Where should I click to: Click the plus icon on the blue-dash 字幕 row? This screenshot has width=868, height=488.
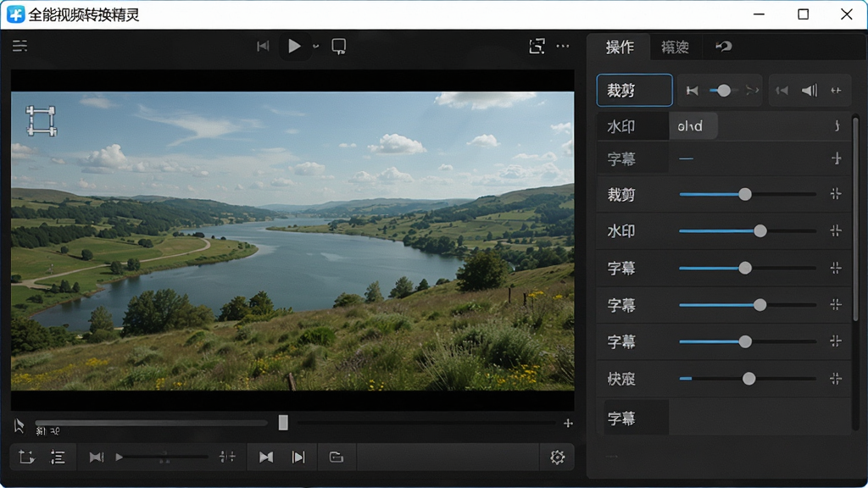(x=837, y=158)
